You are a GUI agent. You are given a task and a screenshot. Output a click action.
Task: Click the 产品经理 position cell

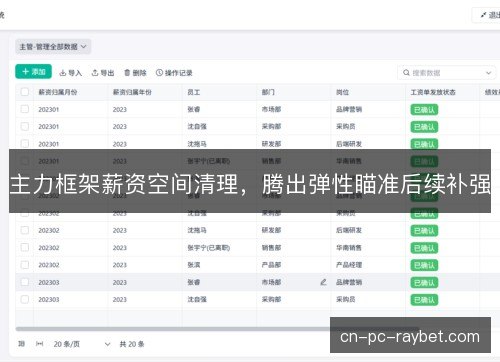pyautogui.click(x=349, y=265)
